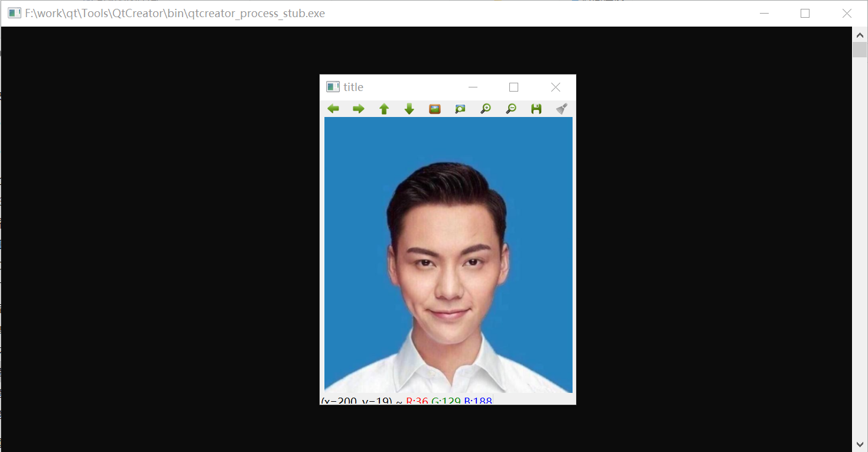Viewport: 868px width, 452px height.
Task: Pan the image right with the right arrow
Action: coord(359,109)
